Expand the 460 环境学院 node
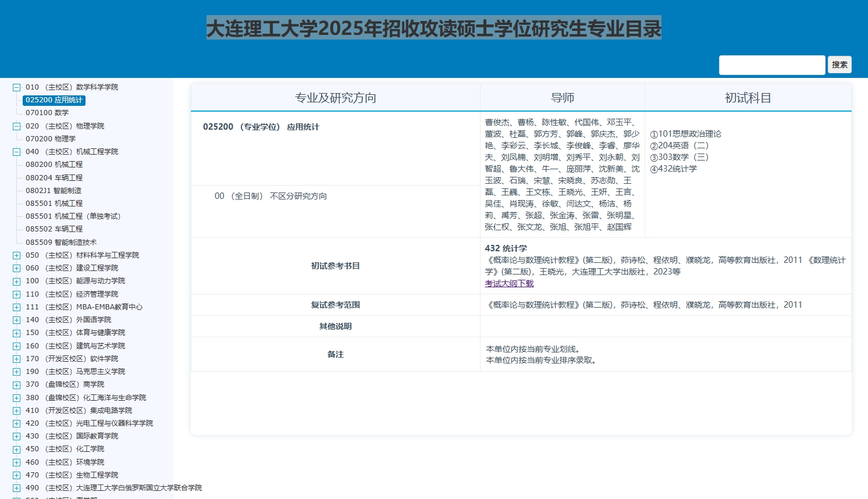The image size is (868, 499). [x=17, y=462]
